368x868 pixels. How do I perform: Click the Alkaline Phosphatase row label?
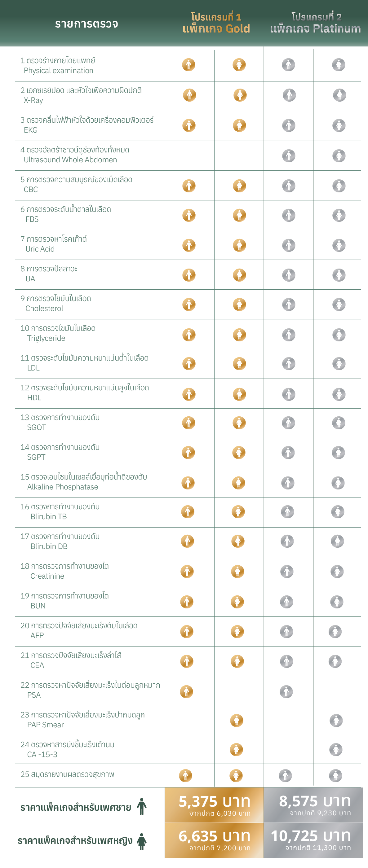63,487
